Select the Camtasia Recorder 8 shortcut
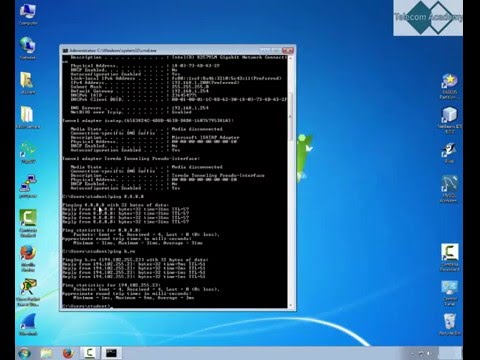 pos(450,257)
